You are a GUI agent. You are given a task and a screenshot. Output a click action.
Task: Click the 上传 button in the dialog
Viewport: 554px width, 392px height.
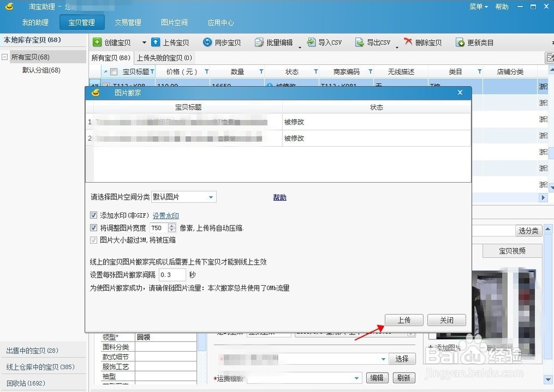[x=404, y=319]
